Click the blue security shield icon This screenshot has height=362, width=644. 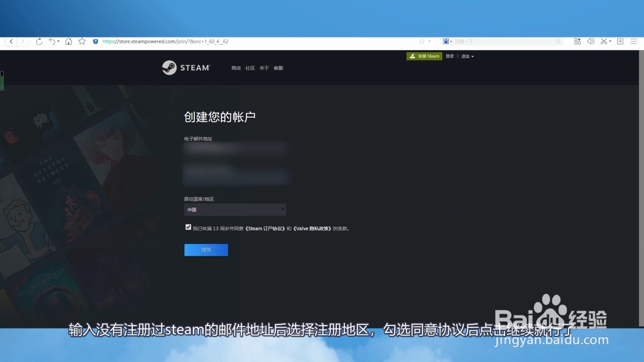click(x=95, y=41)
